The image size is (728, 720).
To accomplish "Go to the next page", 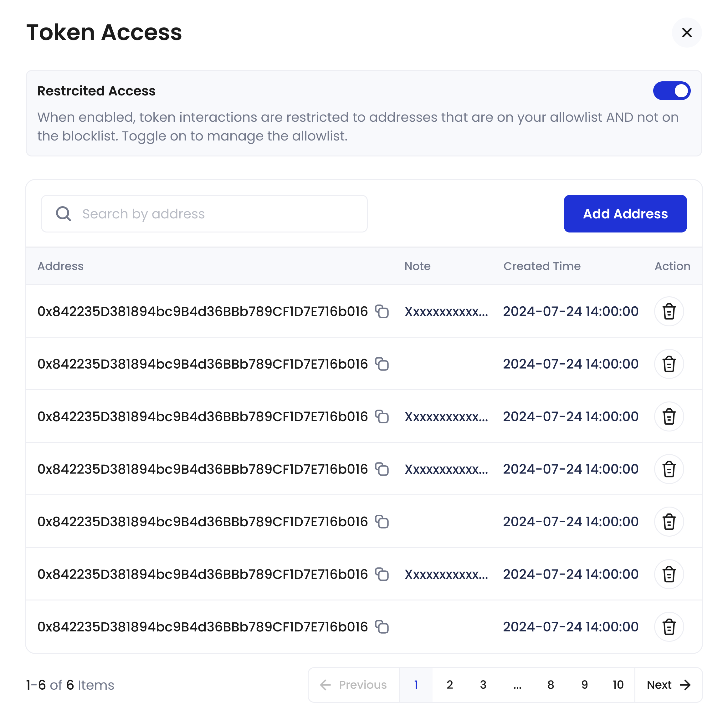I will point(668,685).
